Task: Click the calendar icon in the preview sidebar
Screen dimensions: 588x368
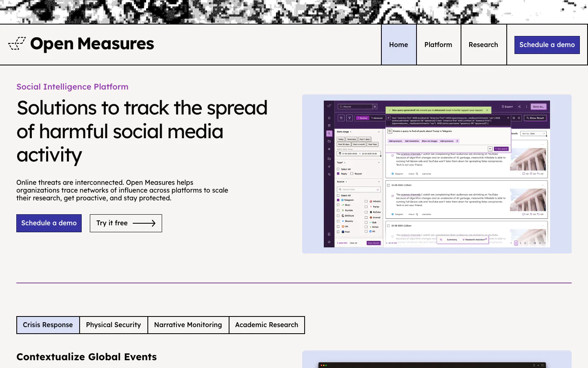Action: click(x=329, y=126)
